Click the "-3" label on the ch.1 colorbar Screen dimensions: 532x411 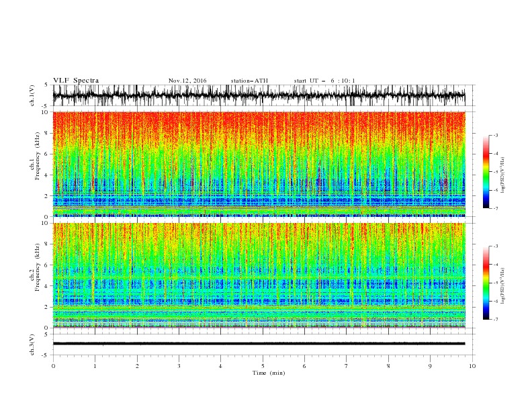pos(495,135)
